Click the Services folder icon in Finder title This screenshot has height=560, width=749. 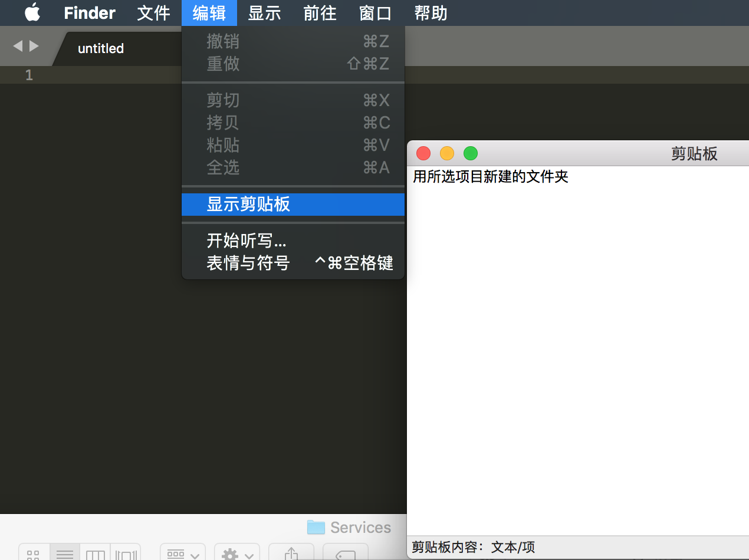(316, 527)
